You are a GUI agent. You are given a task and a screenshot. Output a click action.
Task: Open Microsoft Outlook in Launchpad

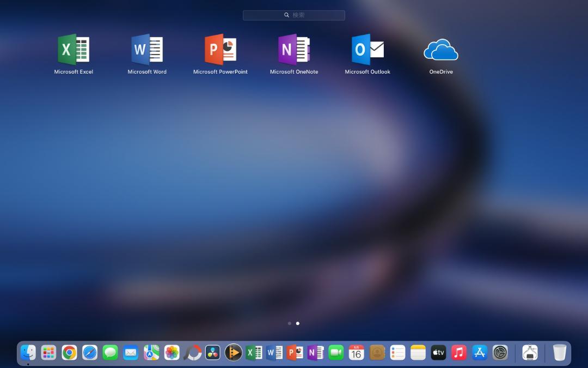367,49
